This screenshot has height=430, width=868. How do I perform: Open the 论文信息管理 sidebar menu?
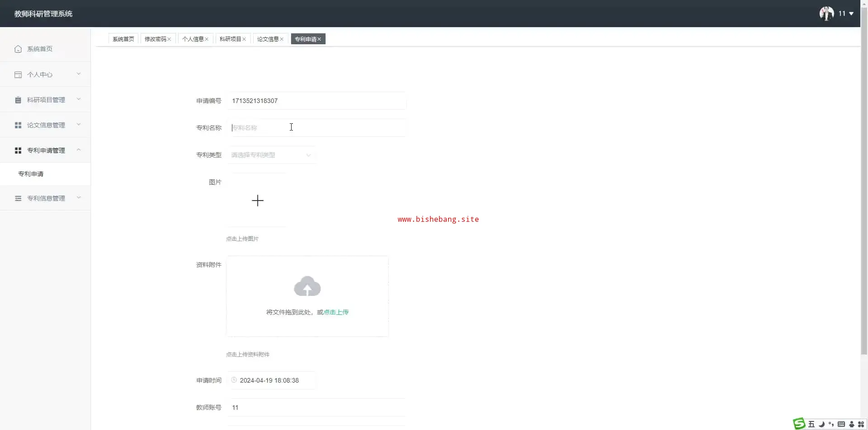tap(45, 125)
